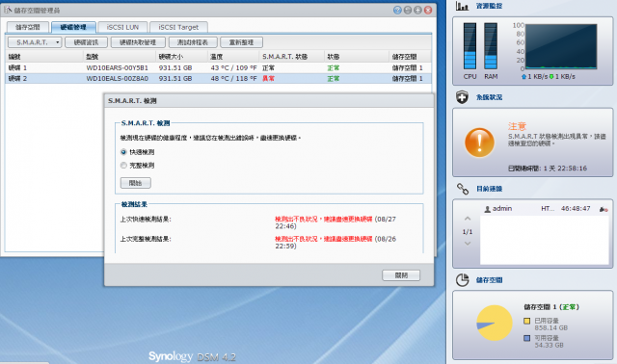Screen dimensions: 617x364
Task: Click the admin connection entry
Action: pos(545,209)
